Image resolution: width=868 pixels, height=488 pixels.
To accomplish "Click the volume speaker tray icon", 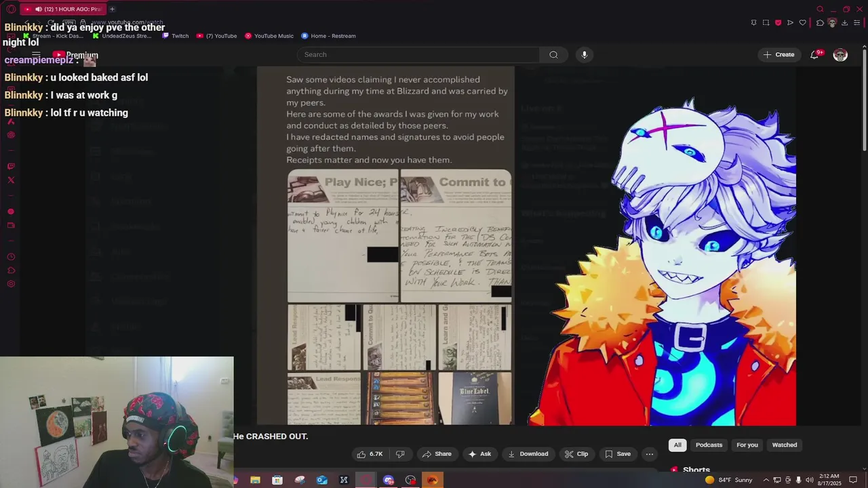I will click(x=809, y=480).
